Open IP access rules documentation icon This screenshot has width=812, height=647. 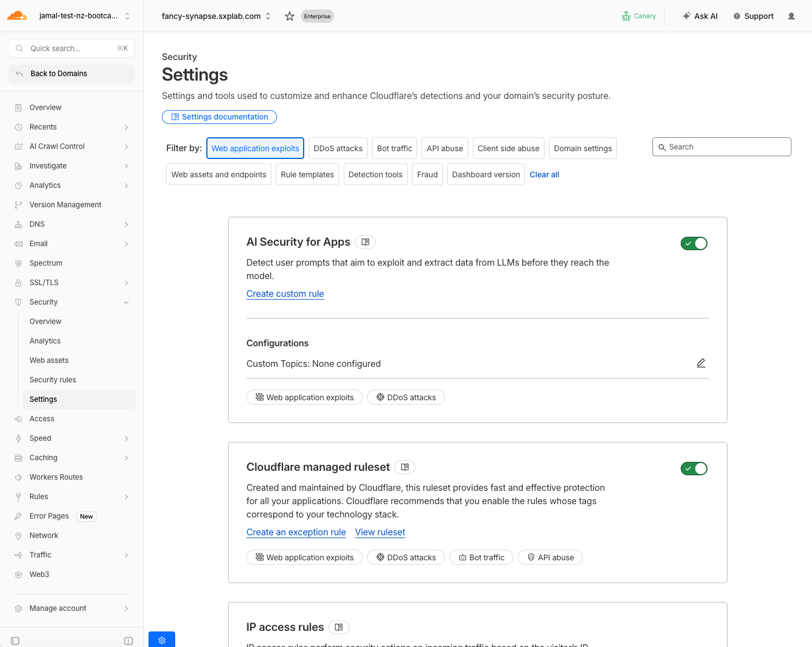pyautogui.click(x=339, y=627)
